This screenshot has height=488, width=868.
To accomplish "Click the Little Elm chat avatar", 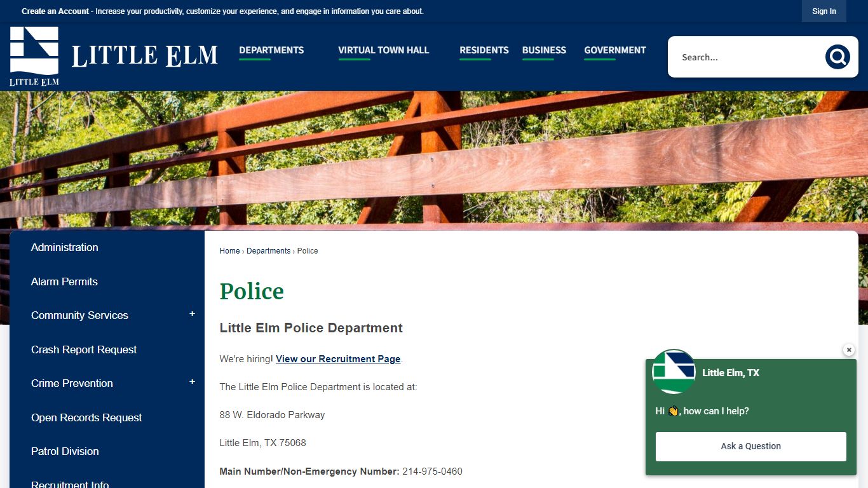I will (x=674, y=372).
